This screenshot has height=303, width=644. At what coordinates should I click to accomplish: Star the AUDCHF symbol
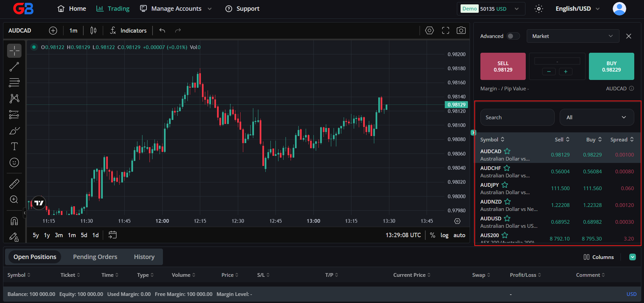507,168
